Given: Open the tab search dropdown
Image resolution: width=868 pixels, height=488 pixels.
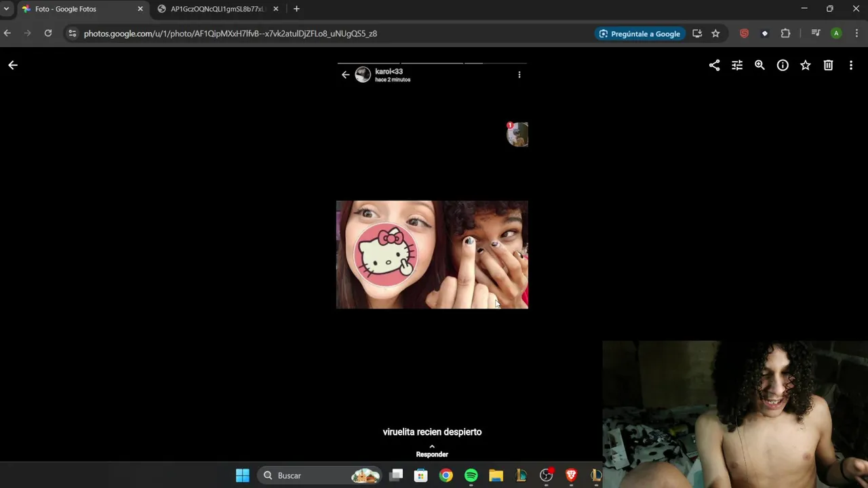Looking at the screenshot, I should [x=6, y=9].
